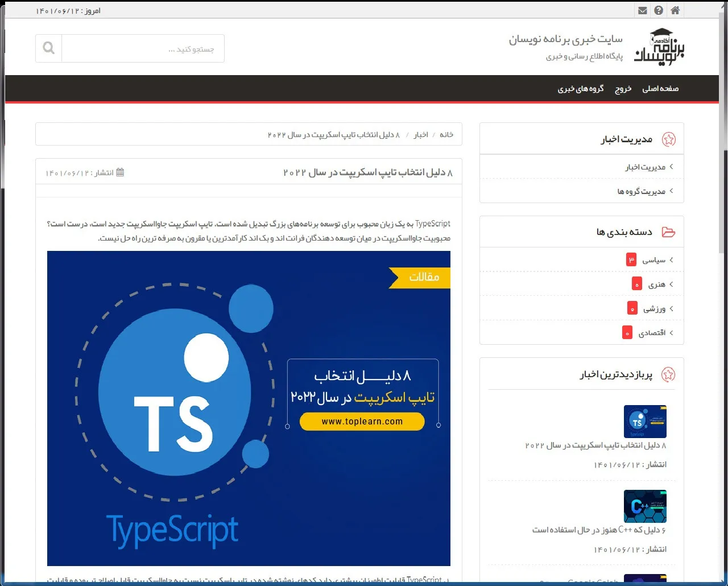Select خروج in the navigation bar
This screenshot has width=728, height=586.
coord(623,89)
